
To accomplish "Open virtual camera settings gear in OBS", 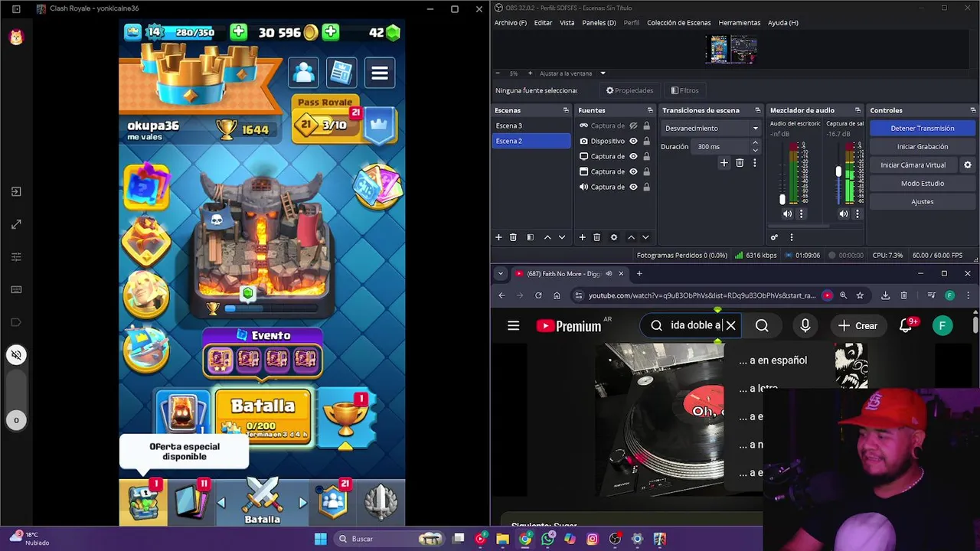I will [967, 165].
